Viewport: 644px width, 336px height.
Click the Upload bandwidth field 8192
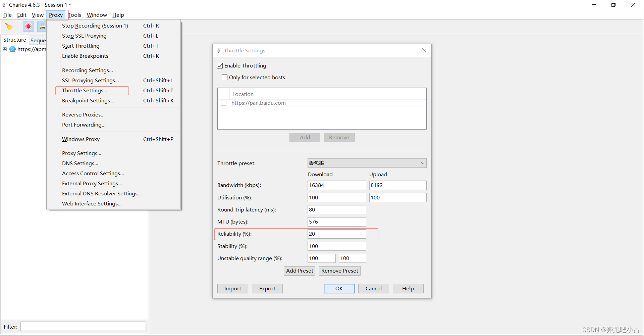(x=398, y=185)
